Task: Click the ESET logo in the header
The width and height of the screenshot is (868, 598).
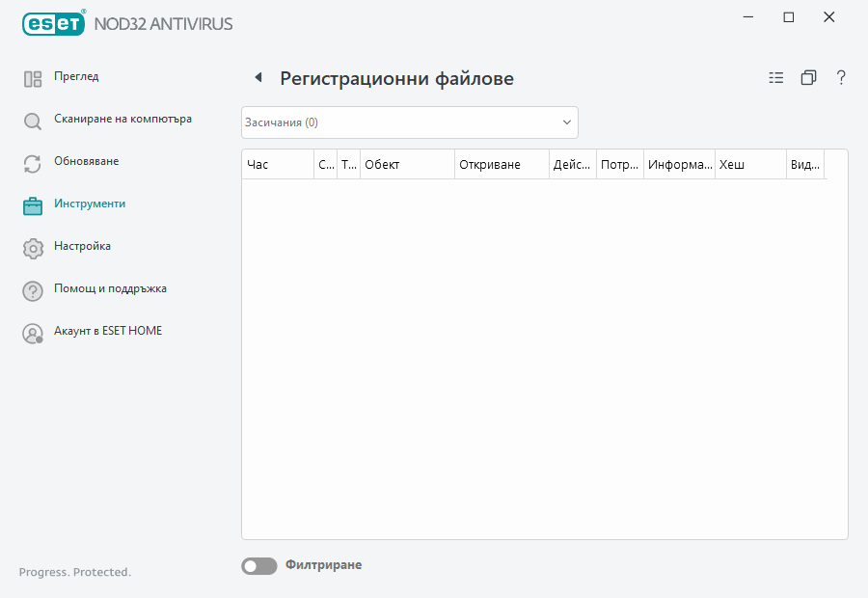Action: click(53, 23)
